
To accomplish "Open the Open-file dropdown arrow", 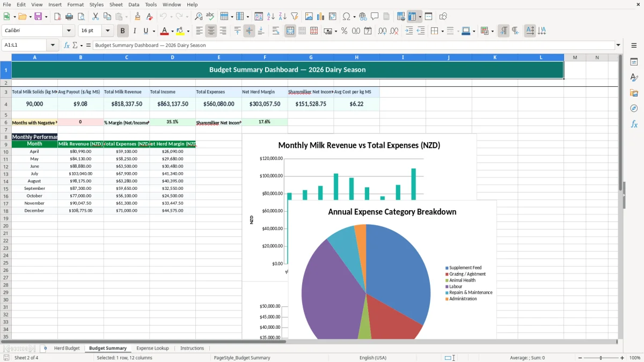I will pyautogui.click(x=30, y=17).
